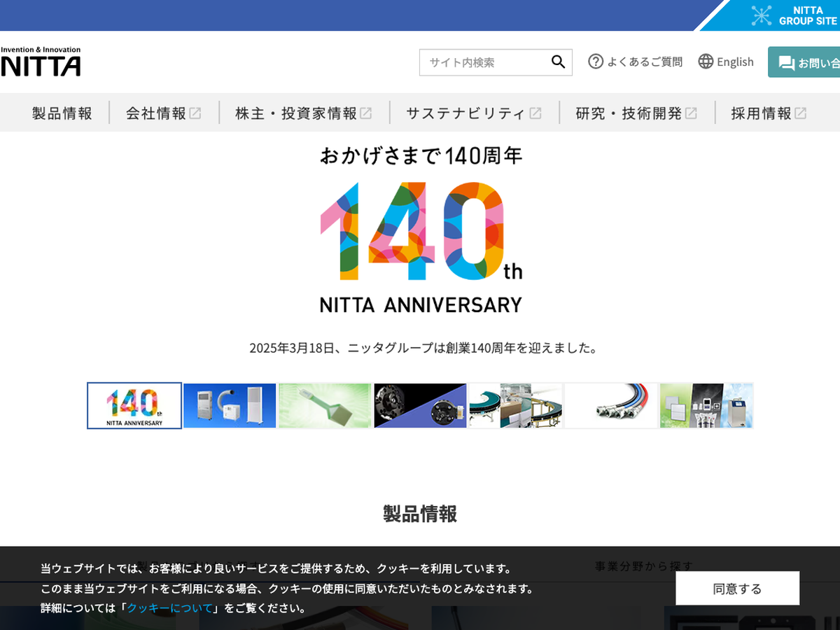Open the クッキーについて link
This screenshot has width=840, height=630.
click(169, 608)
